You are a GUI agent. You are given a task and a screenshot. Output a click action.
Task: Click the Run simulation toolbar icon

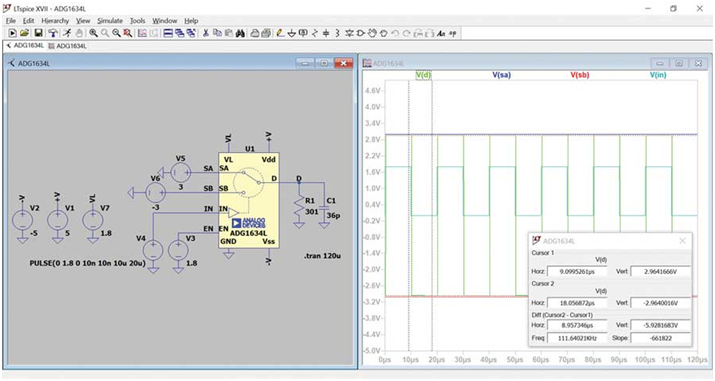13,33
